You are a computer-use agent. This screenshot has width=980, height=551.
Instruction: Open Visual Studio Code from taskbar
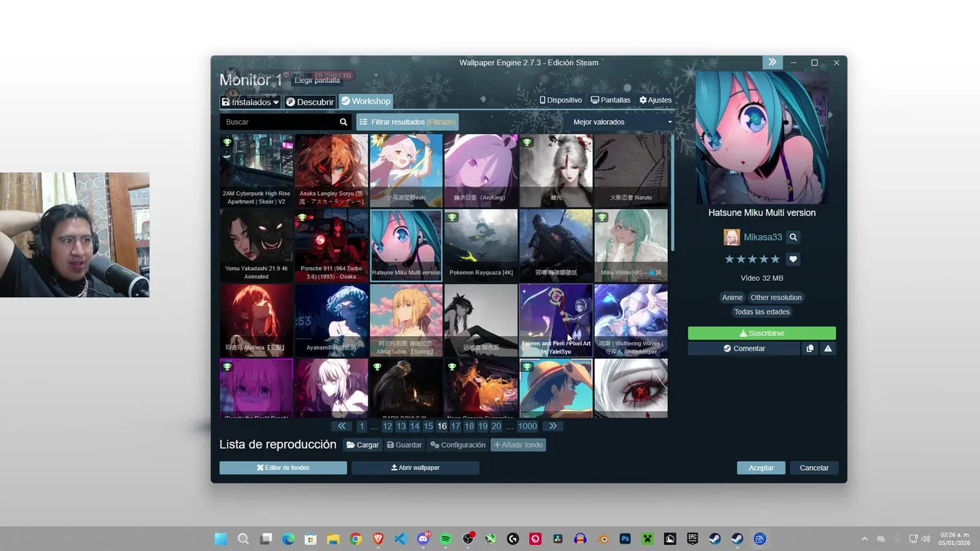point(400,539)
